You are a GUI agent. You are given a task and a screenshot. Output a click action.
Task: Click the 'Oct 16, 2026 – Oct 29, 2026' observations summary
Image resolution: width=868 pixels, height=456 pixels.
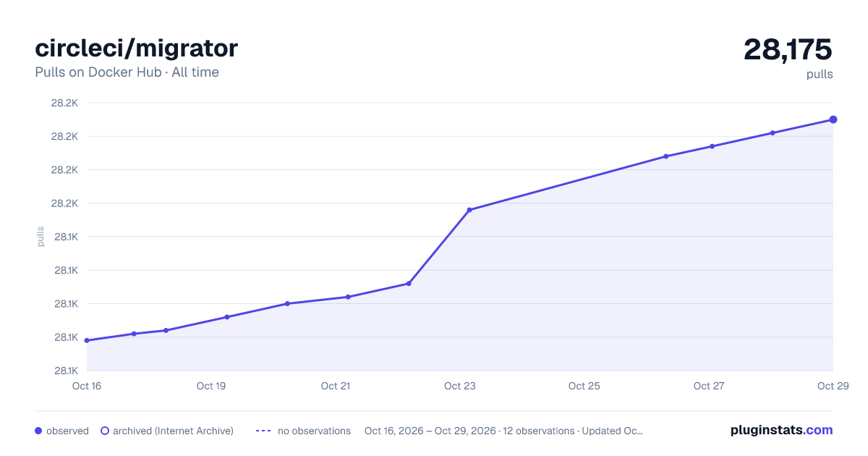[x=503, y=431]
